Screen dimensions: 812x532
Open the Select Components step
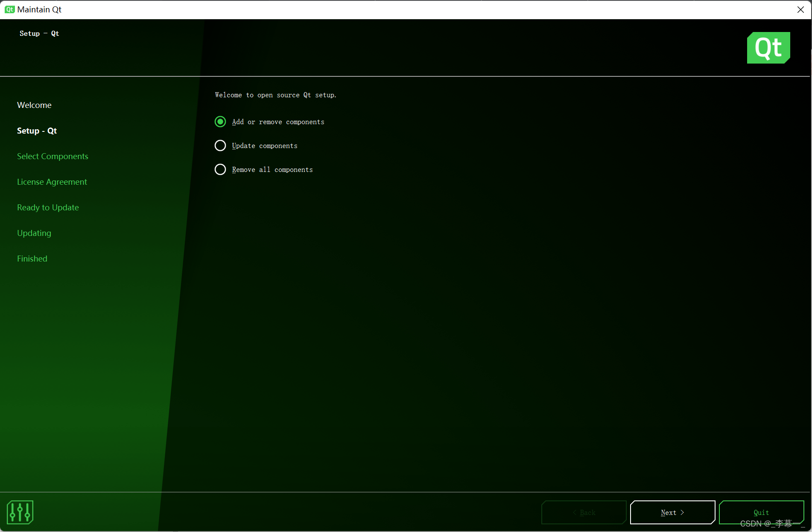coord(53,156)
